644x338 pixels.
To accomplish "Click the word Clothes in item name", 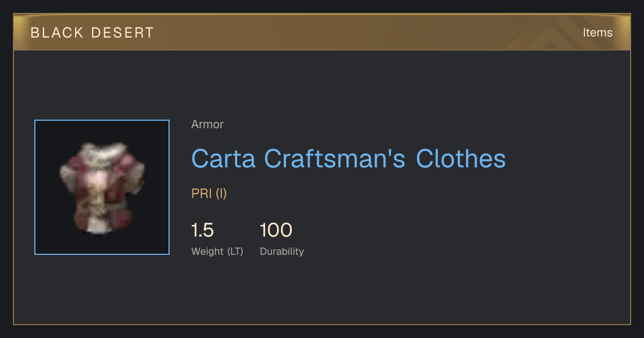I will [x=461, y=159].
